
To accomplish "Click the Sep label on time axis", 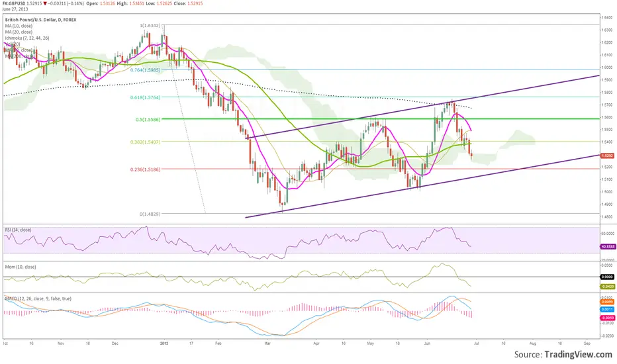I will 587,343.
